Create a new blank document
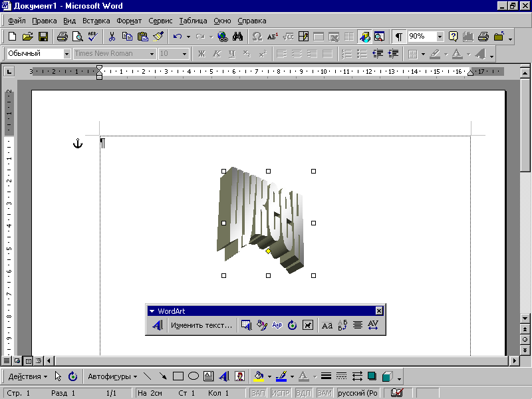532x399 pixels. coord(12,37)
